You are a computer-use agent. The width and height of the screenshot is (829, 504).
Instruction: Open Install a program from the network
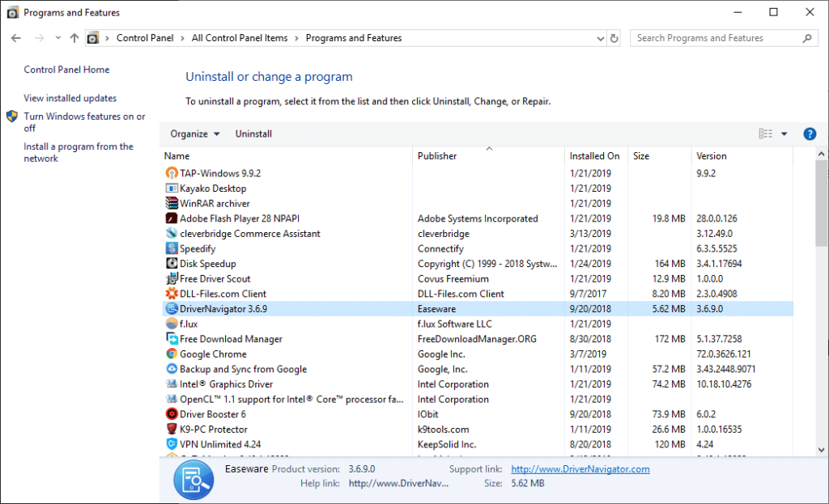point(79,152)
